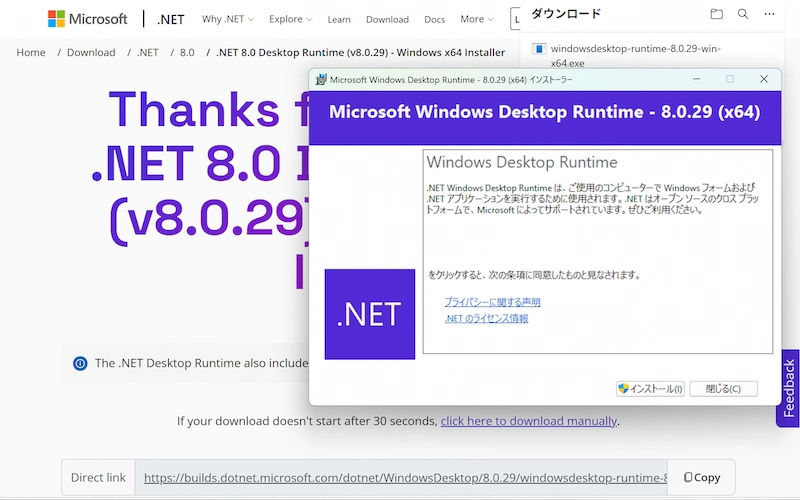Click the install button with shield icon
The width and height of the screenshot is (800, 500).
click(x=649, y=389)
